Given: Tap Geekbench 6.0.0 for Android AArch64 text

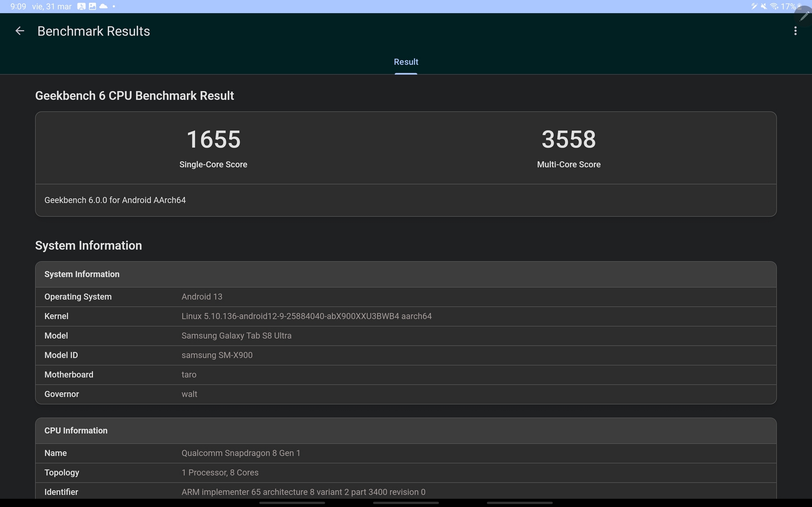Looking at the screenshot, I should (x=115, y=200).
